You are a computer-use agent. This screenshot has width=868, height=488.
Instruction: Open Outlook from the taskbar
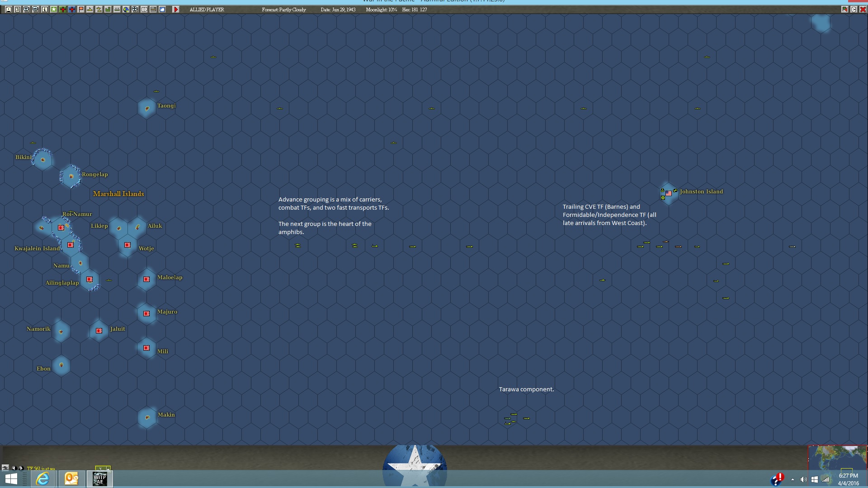[71, 479]
